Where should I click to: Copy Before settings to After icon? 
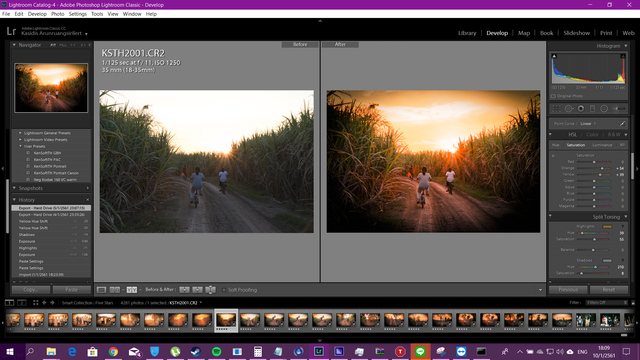(184, 290)
